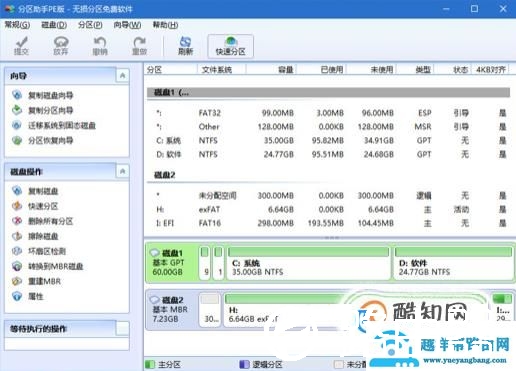This screenshot has width=516, height=371.
Task: Click the 迁移系统到固态磁盘 icon
Action: pos(17,125)
